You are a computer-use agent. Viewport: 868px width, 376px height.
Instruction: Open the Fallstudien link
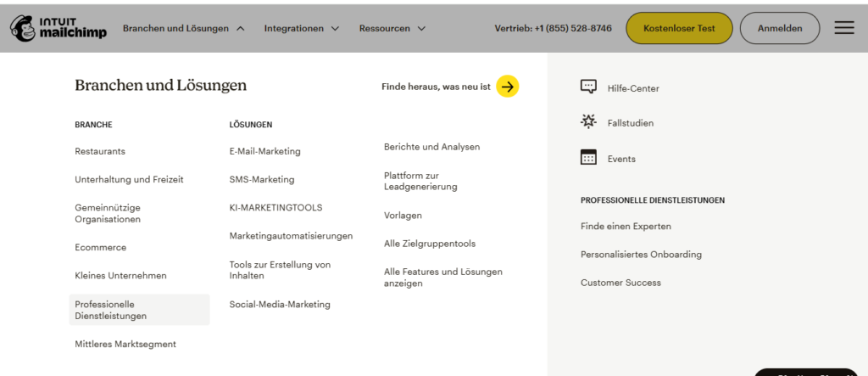coord(631,123)
